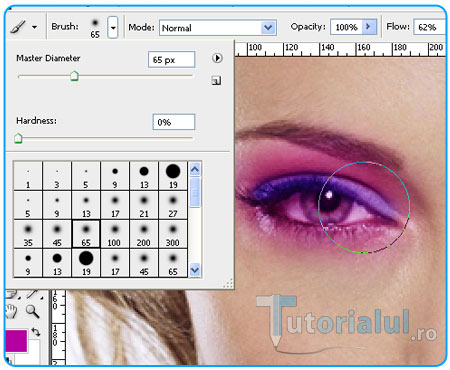Select the soft 200 brush preset
The width and height of the screenshot is (450, 370).
pyautogui.click(x=144, y=234)
